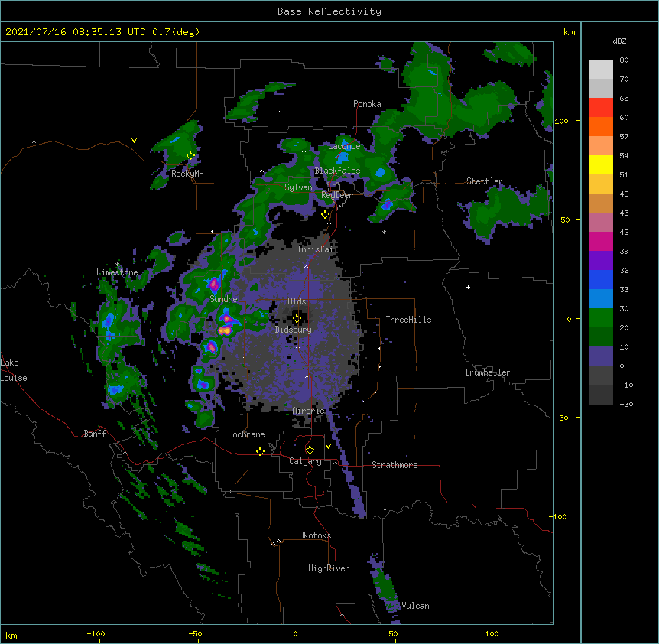This screenshot has height=644, width=659.
Task: Click the Blackfalds city label
Action: click(337, 171)
